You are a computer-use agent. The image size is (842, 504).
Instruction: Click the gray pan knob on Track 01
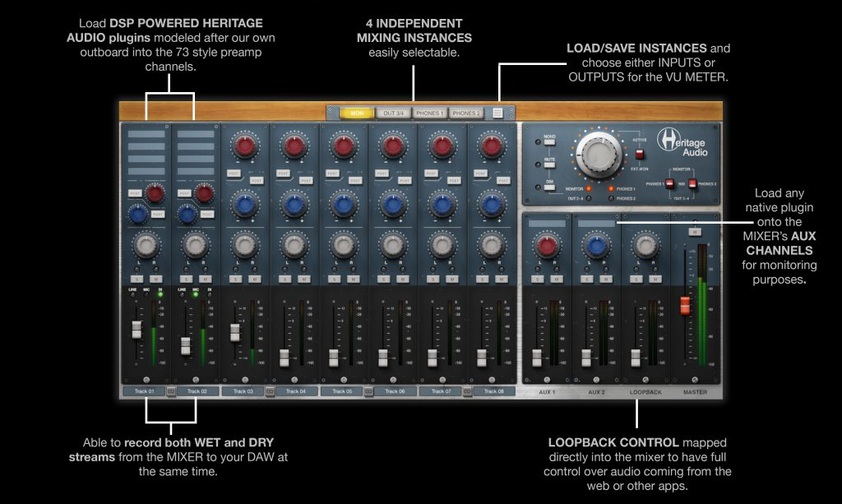pyautogui.click(x=146, y=245)
